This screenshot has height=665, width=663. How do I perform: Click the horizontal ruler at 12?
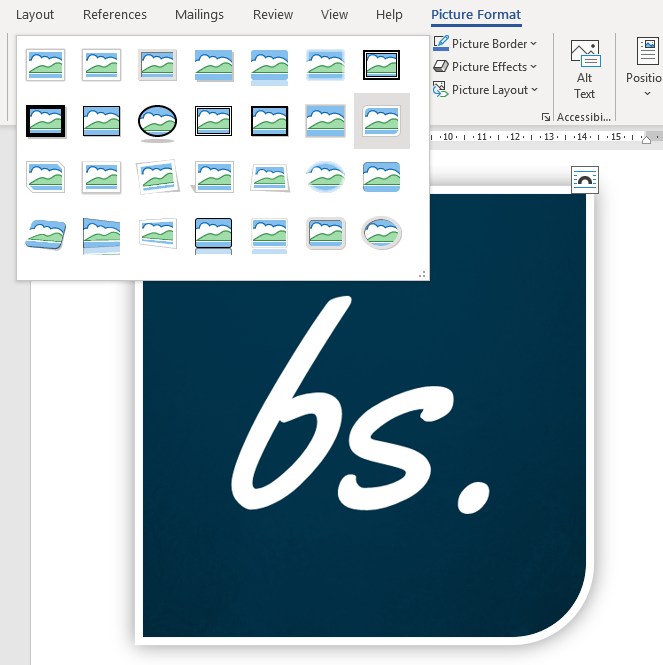(515, 137)
